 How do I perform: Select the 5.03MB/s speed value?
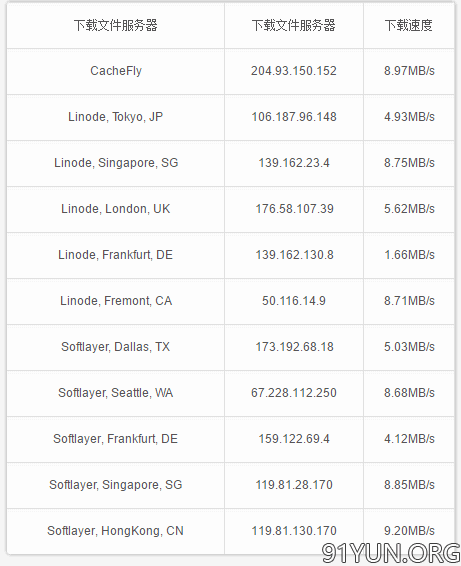pyautogui.click(x=409, y=347)
